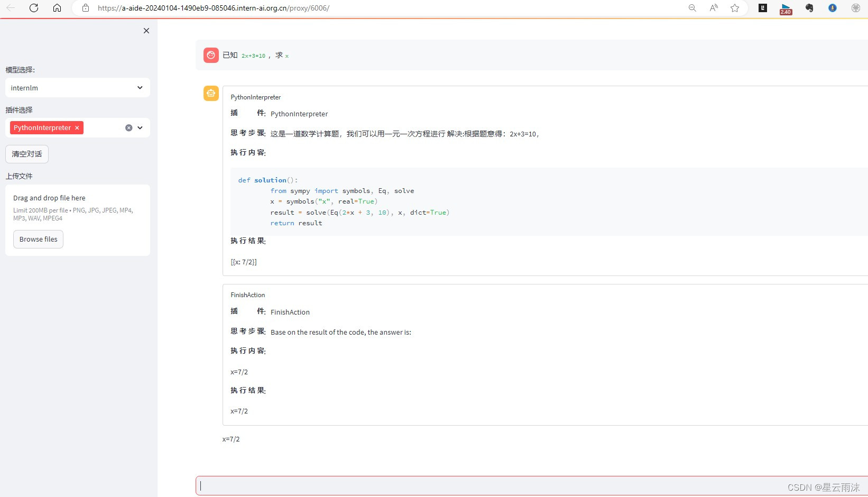
Task: Activate the read aloud icon
Action: tap(714, 8)
